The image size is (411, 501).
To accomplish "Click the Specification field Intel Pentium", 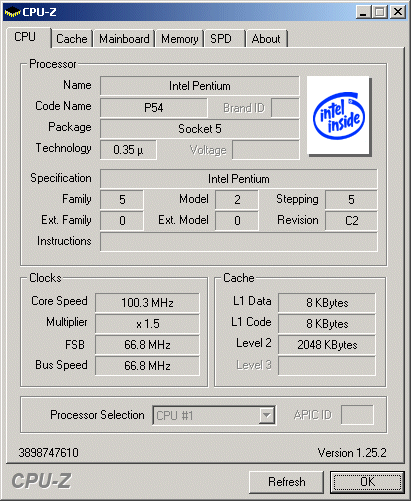I will (239, 179).
